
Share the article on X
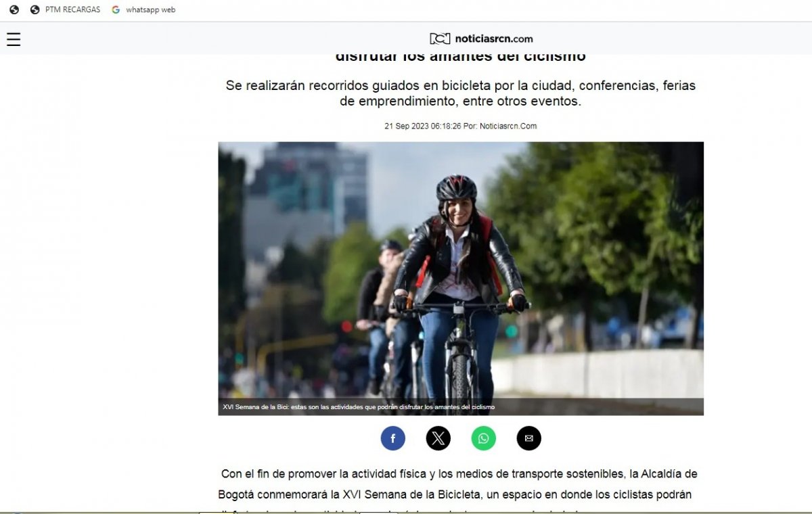[438, 438]
